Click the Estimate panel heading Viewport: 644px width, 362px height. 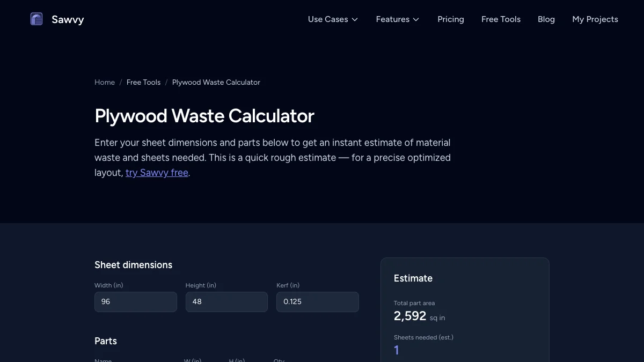point(413,278)
